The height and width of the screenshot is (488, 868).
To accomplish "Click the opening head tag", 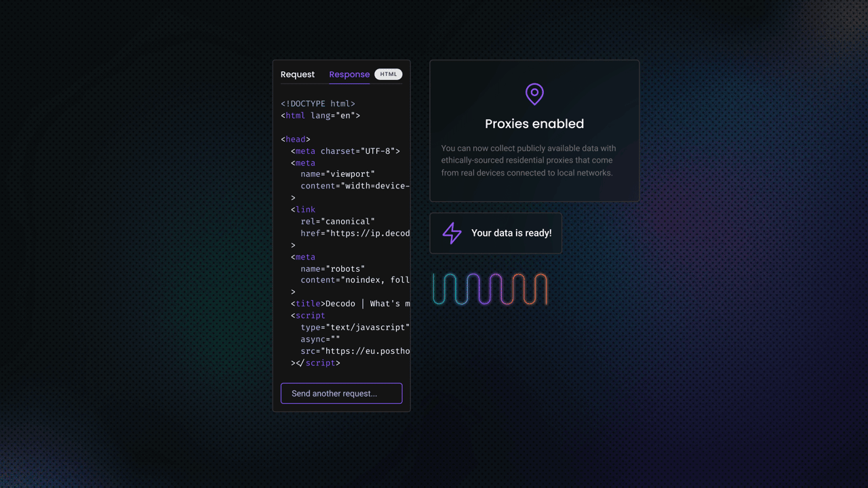I will [x=296, y=140].
